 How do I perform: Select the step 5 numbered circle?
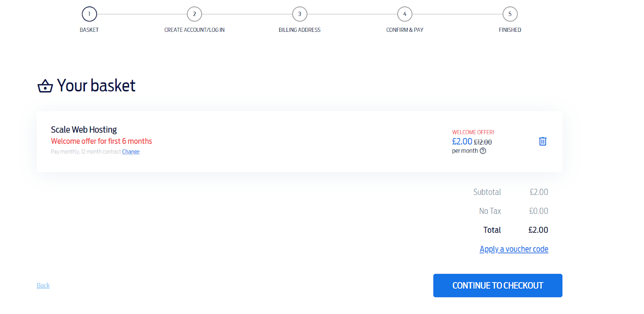(x=510, y=14)
